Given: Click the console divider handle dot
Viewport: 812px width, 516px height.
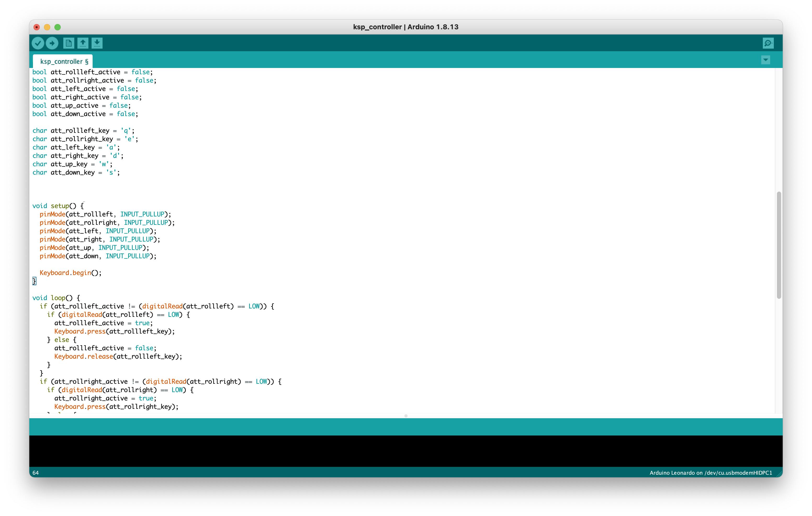Looking at the screenshot, I should (x=406, y=416).
